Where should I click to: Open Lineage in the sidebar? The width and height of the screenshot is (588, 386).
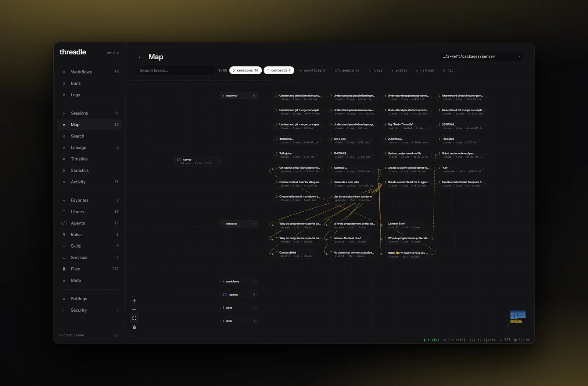[x=90, y=148]
